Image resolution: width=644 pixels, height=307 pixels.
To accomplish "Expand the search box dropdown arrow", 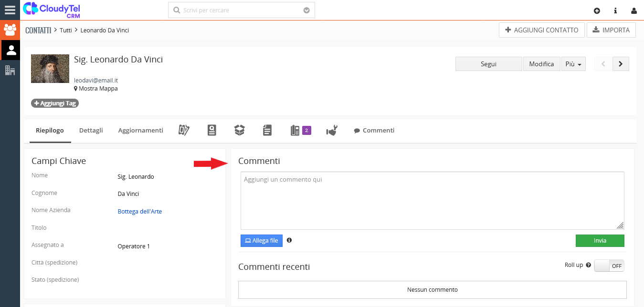I will [306, 10].
